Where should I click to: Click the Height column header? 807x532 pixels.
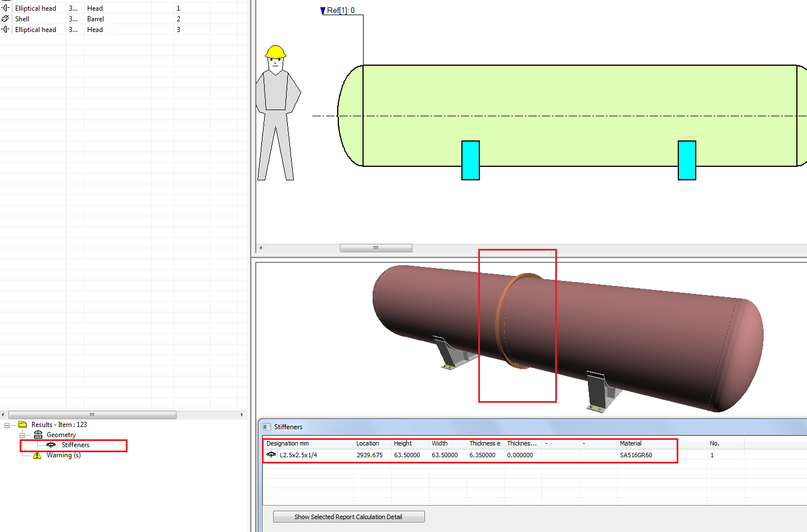coord(410,443)
